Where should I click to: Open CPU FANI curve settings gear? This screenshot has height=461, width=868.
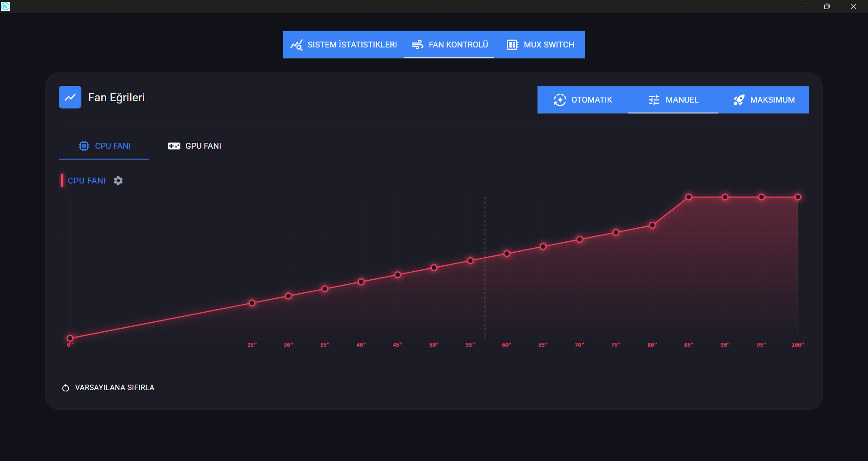[x=118, y=180]
